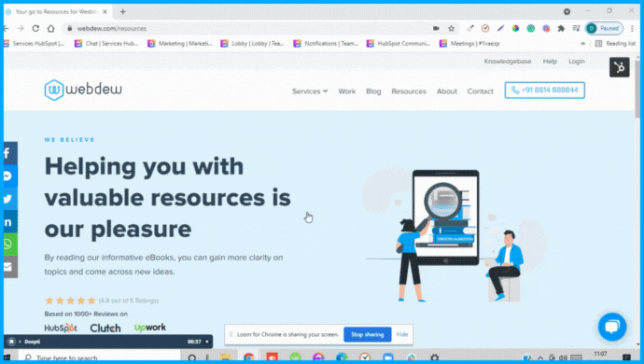Go forward in browser history
The height and width of the screenshot is (364, 644).
point(21,28)
